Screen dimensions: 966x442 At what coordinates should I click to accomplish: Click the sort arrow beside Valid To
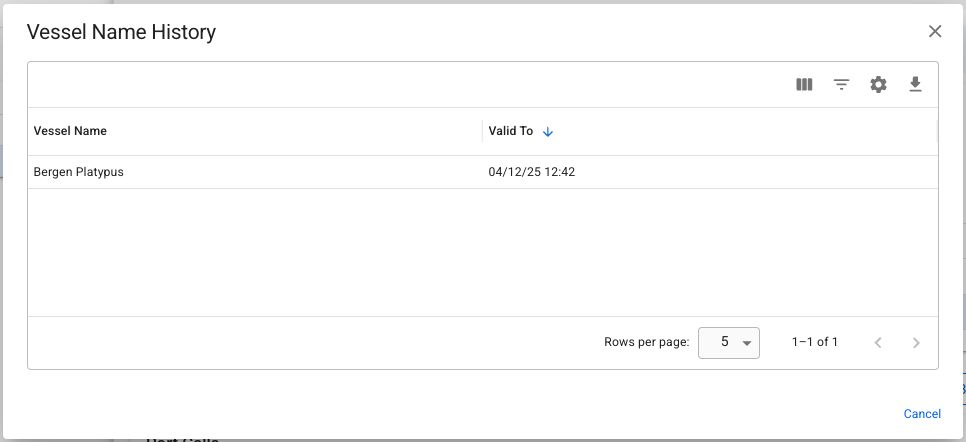click(x=548, y=132)
